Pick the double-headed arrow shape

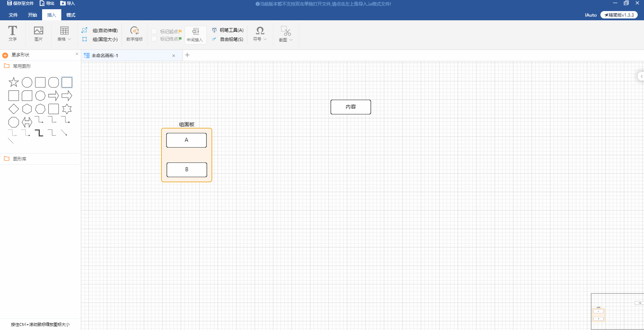(27, 122)
